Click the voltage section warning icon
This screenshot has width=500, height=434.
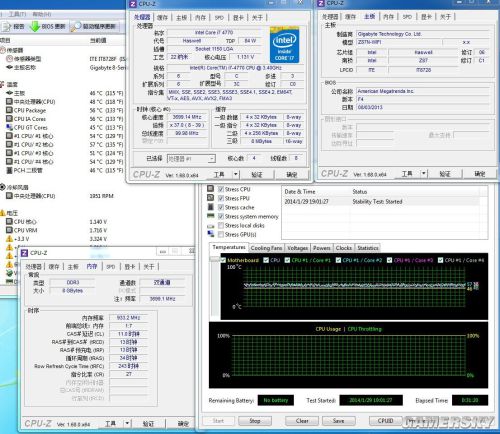(3, 213)
